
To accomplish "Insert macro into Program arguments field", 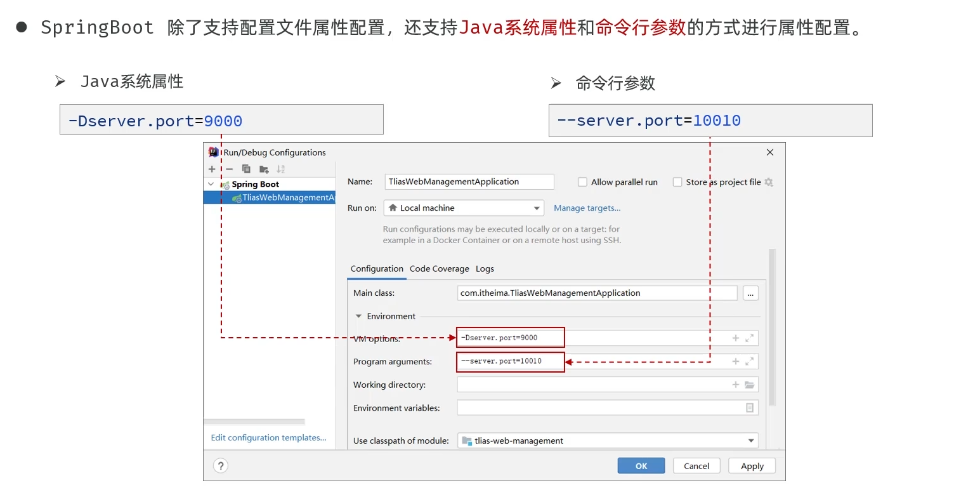I will click(x=736, y=361).
